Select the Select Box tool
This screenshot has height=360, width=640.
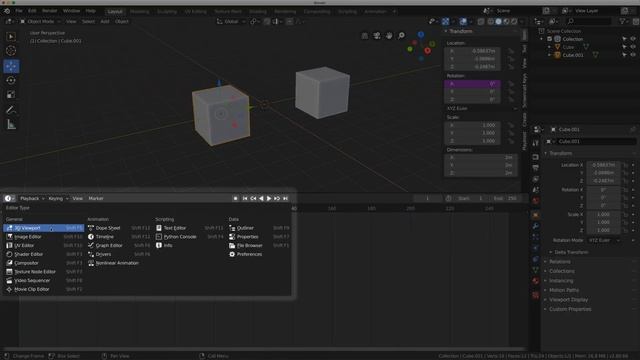coord(11,37)
